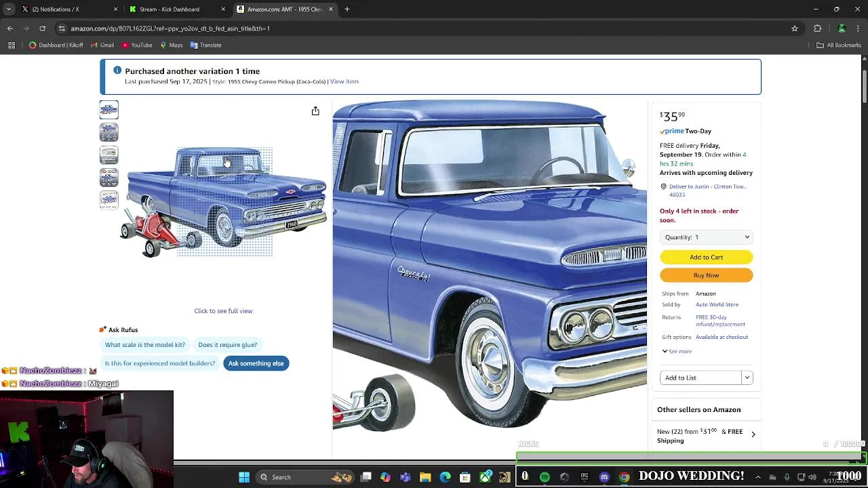This screenshot has width=868, height=488.
Task: Click Add to Cart button
Action: [x=706, y=258]
